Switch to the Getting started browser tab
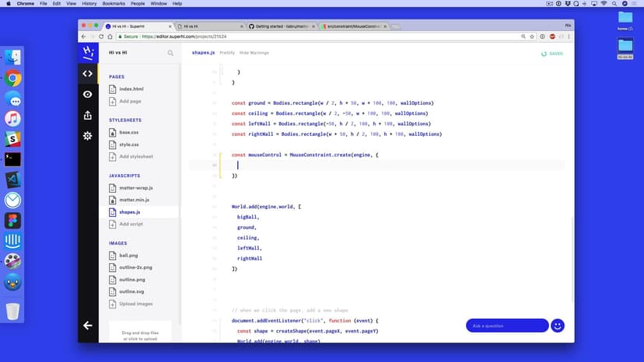This screenshot has height=362, width=644. tap(282, 26)
